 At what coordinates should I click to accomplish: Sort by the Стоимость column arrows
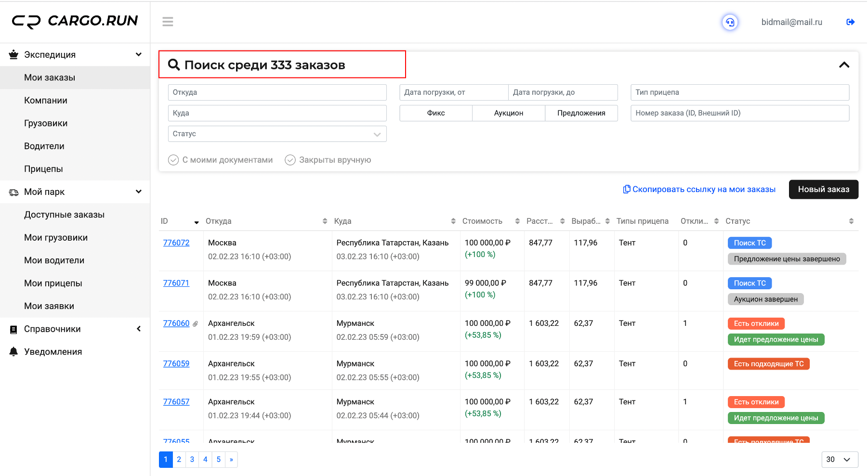tap(517, 221)
